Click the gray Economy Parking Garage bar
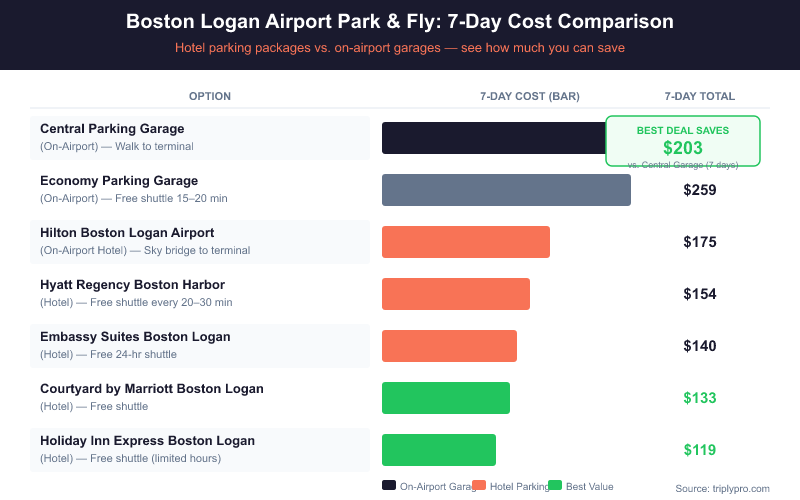This screenshot has width=800, height=500. point(506,190)
